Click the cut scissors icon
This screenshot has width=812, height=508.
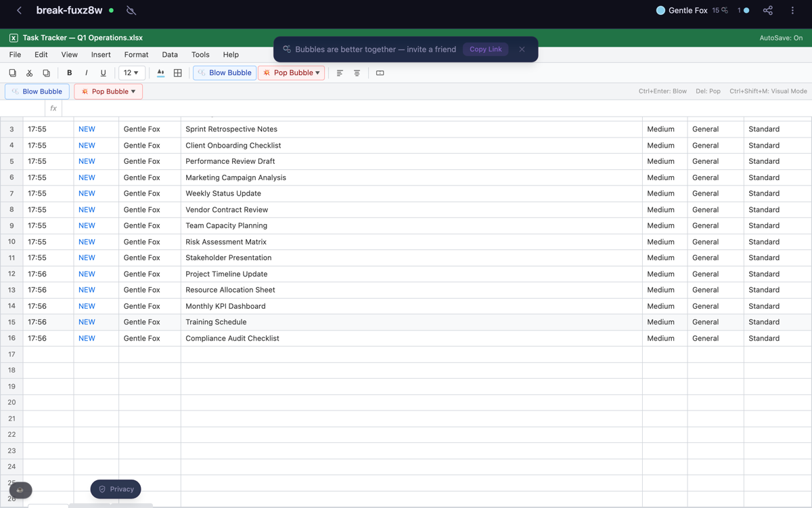click(29, 73)
